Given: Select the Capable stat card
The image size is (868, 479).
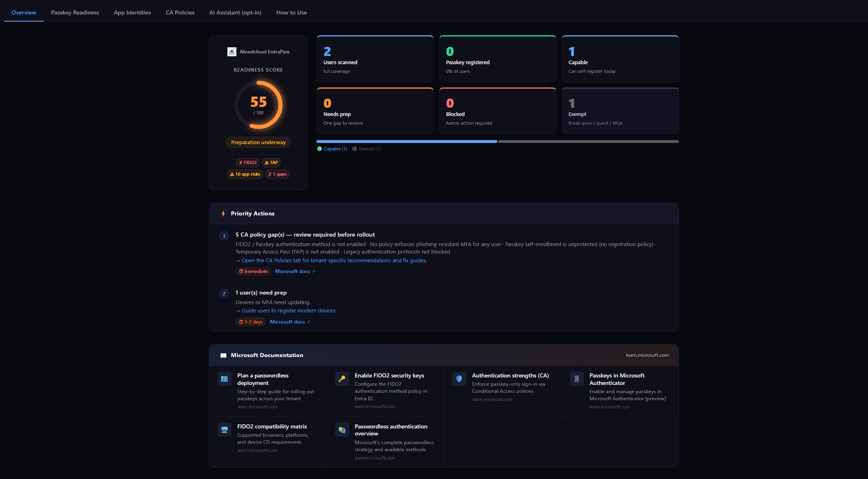Looking at the screenshot, I should click(x=620, y=59).
